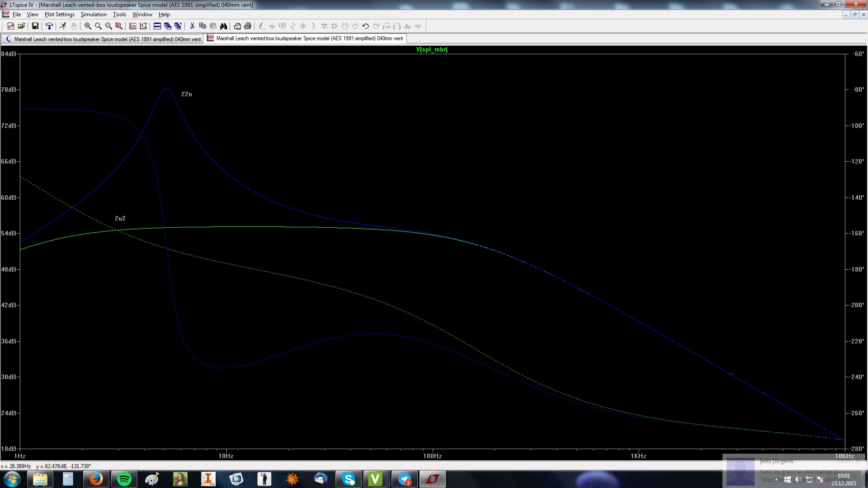Click the Run simulation running-man icon
The height and width of the screenshot is (488, 868).
click(63, 26)
